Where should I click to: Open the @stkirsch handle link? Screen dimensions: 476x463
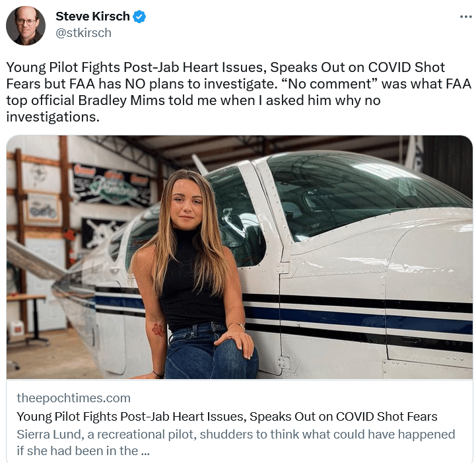(83, 33)
